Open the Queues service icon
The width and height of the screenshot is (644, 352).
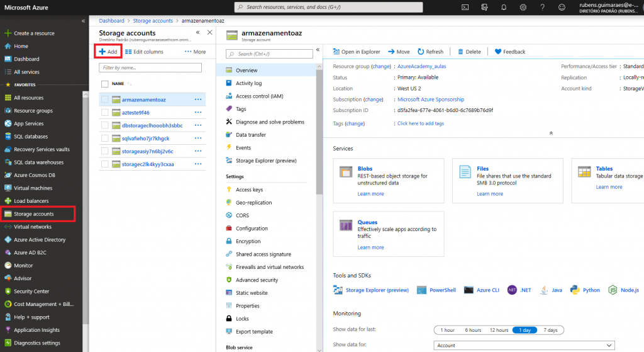pyautogui.click(x=345, y=225)
